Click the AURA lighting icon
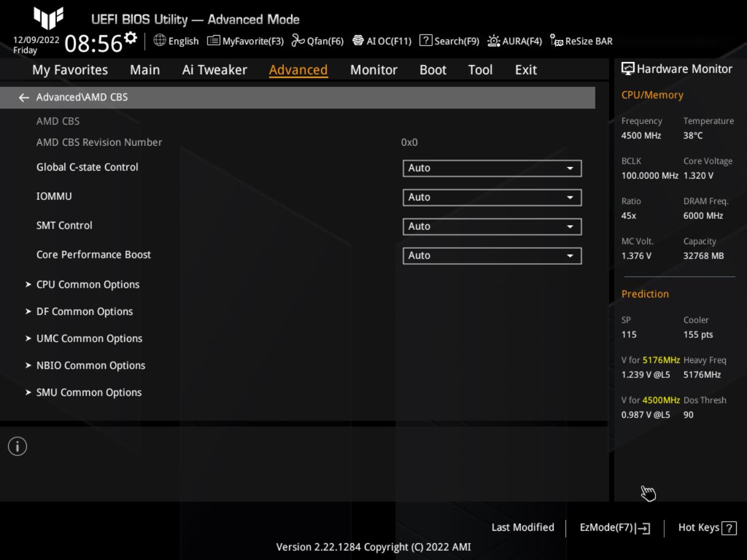The image size is (747, 560). [x=494, y=40]
